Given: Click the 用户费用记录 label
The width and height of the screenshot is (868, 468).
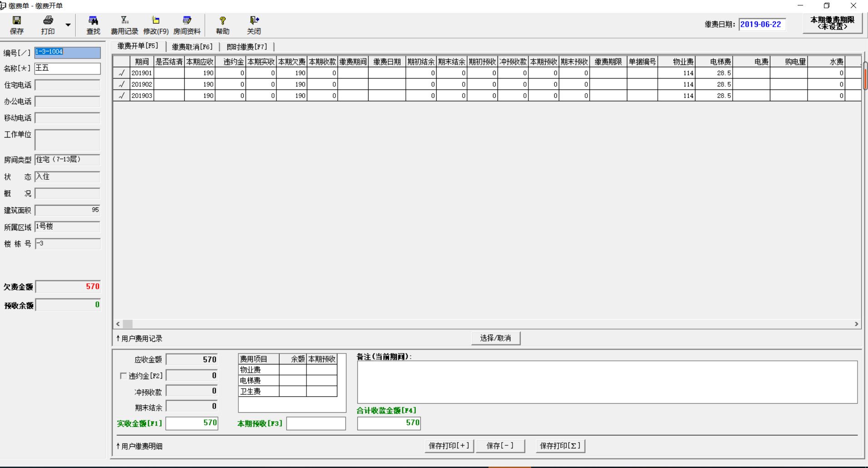Looking at the screenshot, I should pyautogui.click(x=139, y=339).
